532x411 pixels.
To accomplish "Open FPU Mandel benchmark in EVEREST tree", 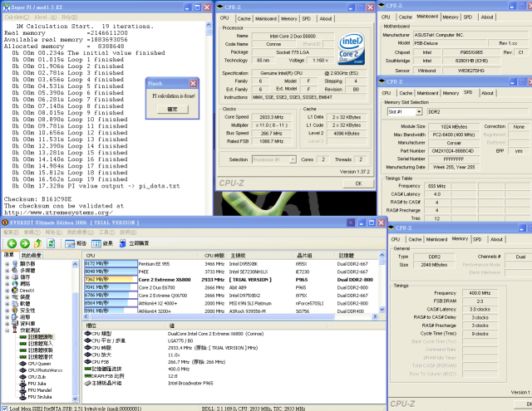I will [x=39, y=390].
